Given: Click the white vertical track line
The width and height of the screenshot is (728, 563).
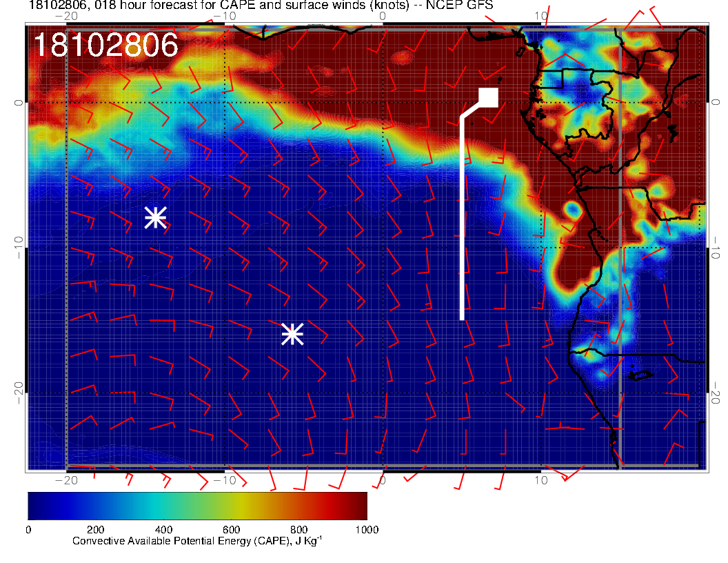Looking at the screenshot, I should pyautogui.click(x=462, y=217).
